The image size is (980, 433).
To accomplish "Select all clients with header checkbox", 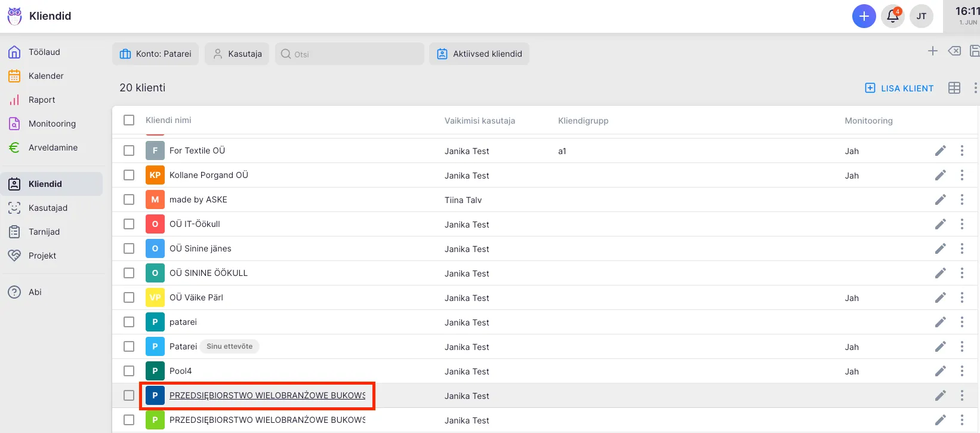I will pos(129,120).
